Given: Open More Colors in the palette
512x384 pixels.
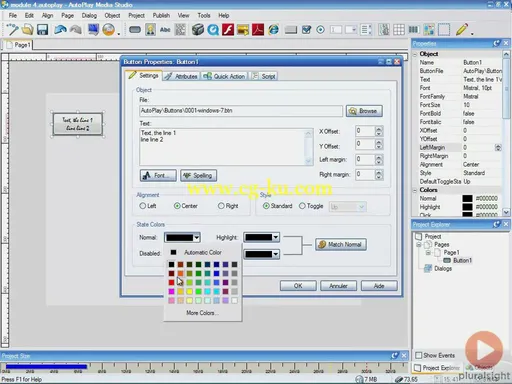Looking at the screenshot, I should pos(202,313).
